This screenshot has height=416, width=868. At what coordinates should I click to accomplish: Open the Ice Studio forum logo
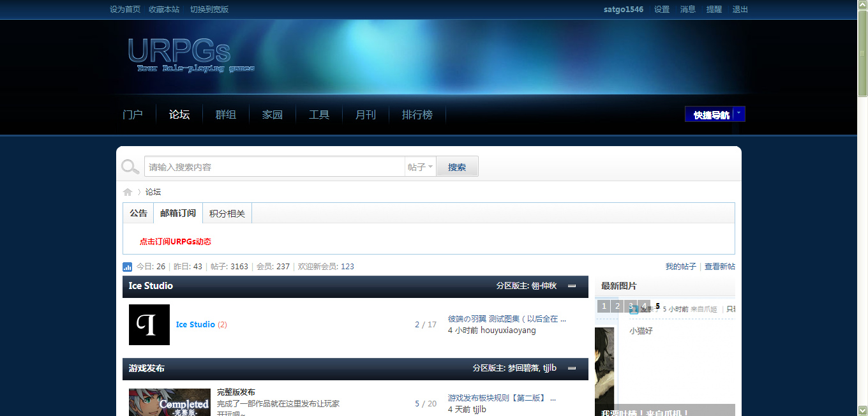[149, 325]
